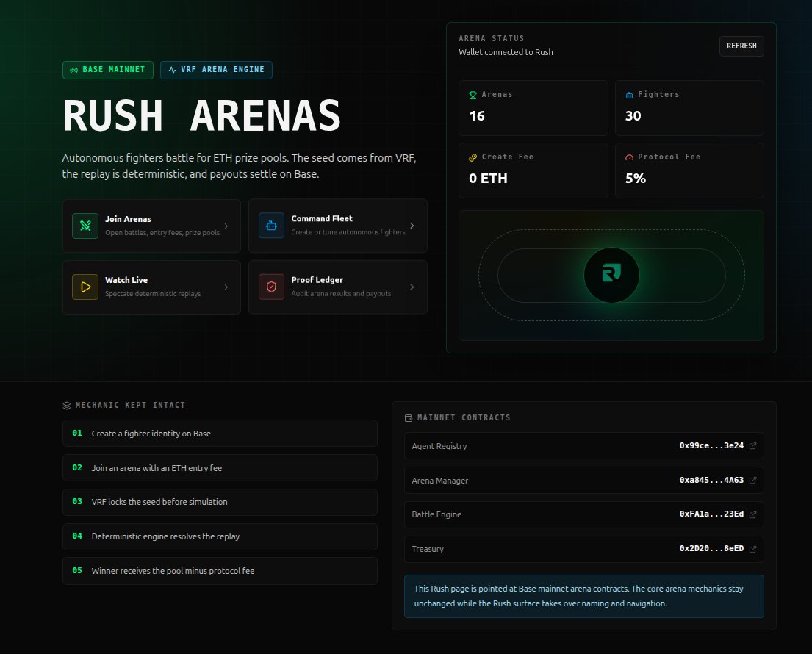The image size is (812, 654).
Task: Click the info note about Base mainnet arena contracts
Action: click(x=583, y=596)
